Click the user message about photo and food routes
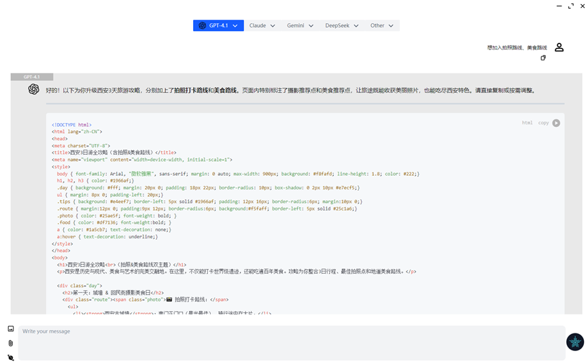 point(517,48)
